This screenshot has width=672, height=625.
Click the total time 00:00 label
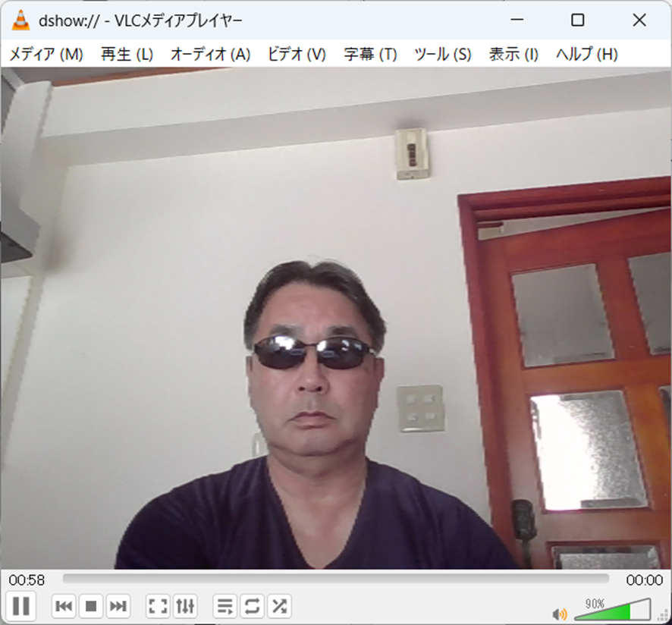pyautogui.click(x=645, y=580)
